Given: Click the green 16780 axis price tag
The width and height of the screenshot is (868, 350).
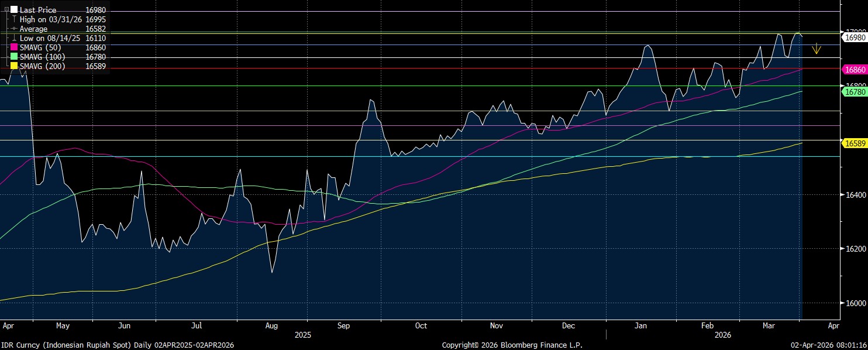Looking at the screenshot, I should (x=853, y=92).
